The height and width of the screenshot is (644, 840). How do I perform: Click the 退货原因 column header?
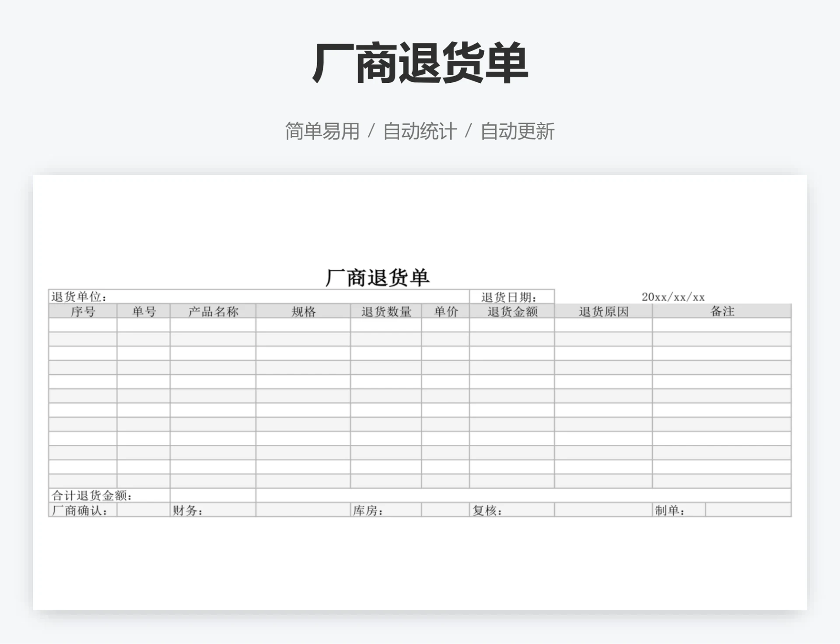604,312
